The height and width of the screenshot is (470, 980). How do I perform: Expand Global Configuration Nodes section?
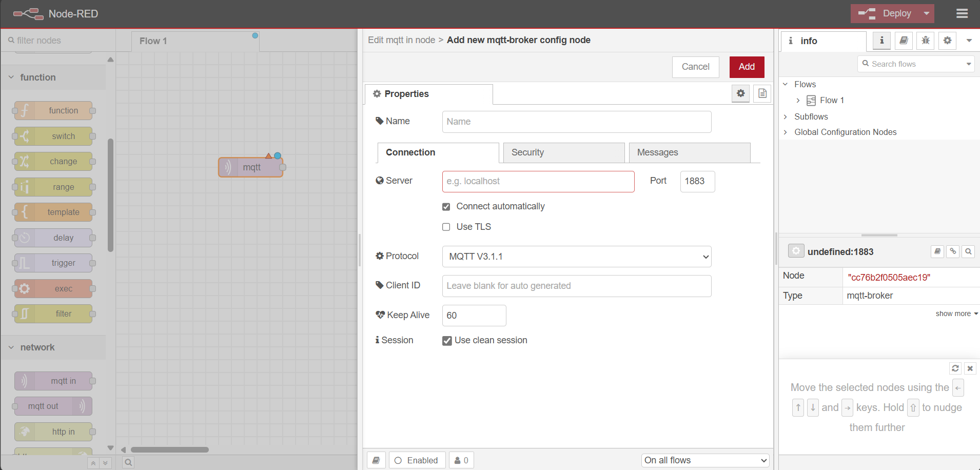point(785,132)
